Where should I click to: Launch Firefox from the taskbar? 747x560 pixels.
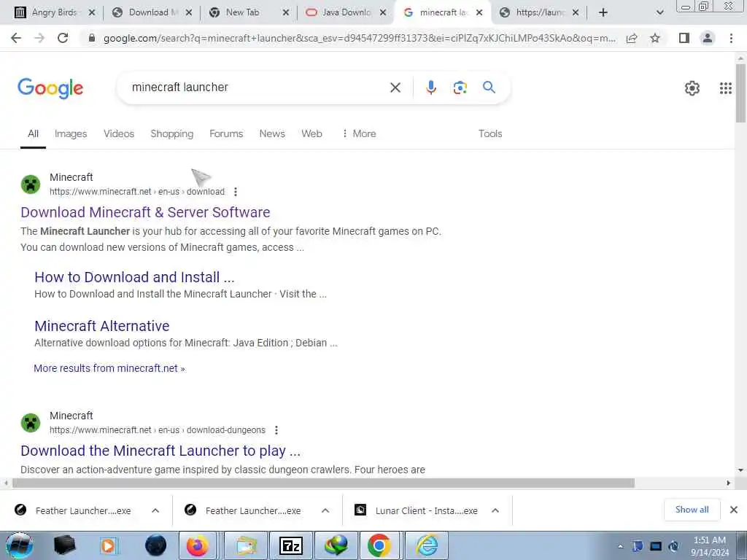[197, 546]
